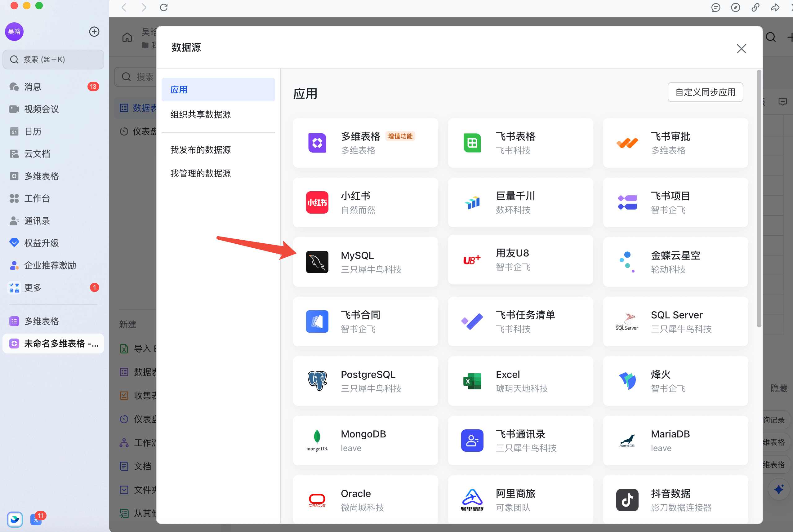
Task: Click the 飞书表格 green spreadsheet icon
Action: [472, 143]
